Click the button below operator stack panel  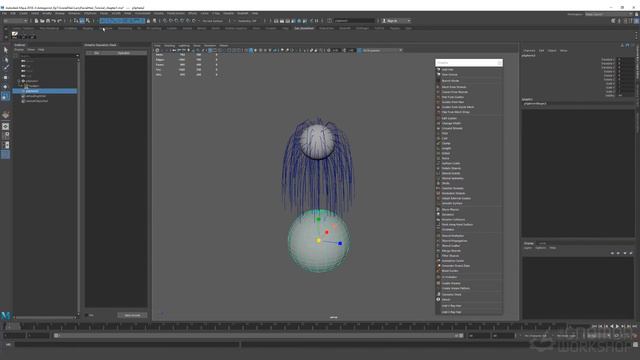[132, 315]
